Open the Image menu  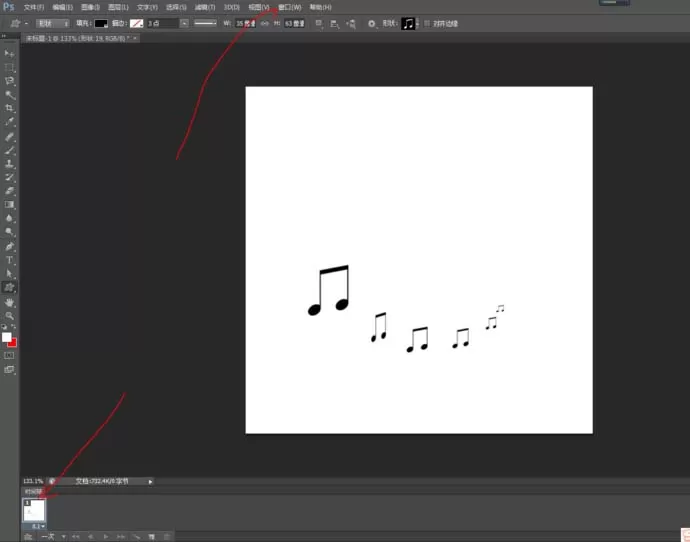(x=90, y=7)
